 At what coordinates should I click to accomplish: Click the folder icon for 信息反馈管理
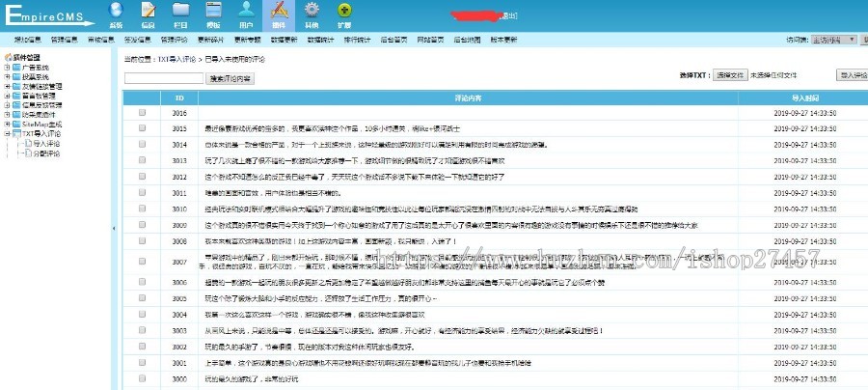(16, 104)
